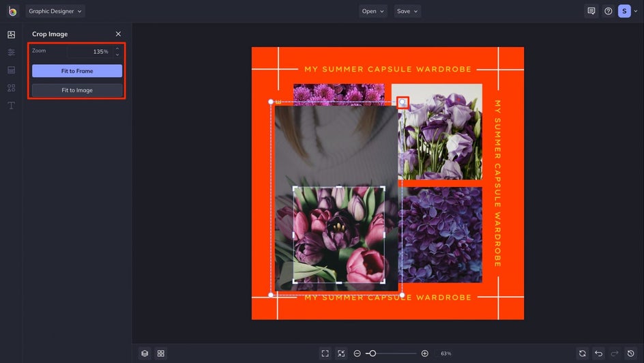Click the bottom-right image resize handle
The width and height of the screenshot is (644, 363).
[x=402, y=295]
